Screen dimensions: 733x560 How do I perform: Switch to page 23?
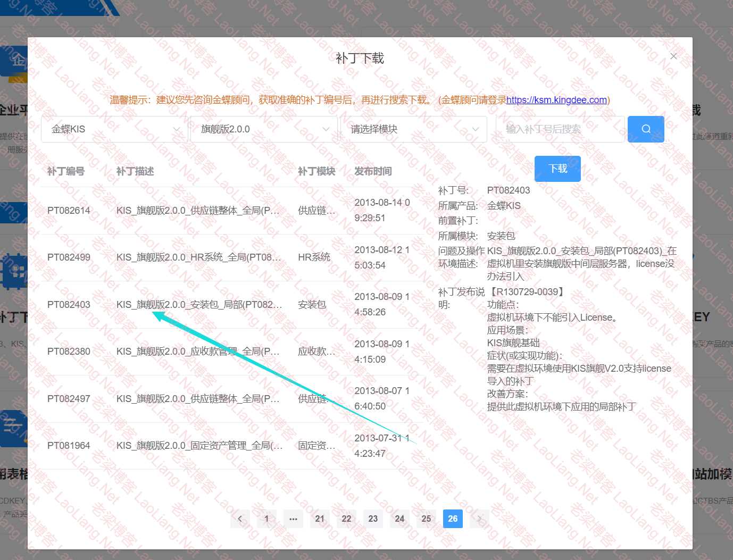click(373, 519)
